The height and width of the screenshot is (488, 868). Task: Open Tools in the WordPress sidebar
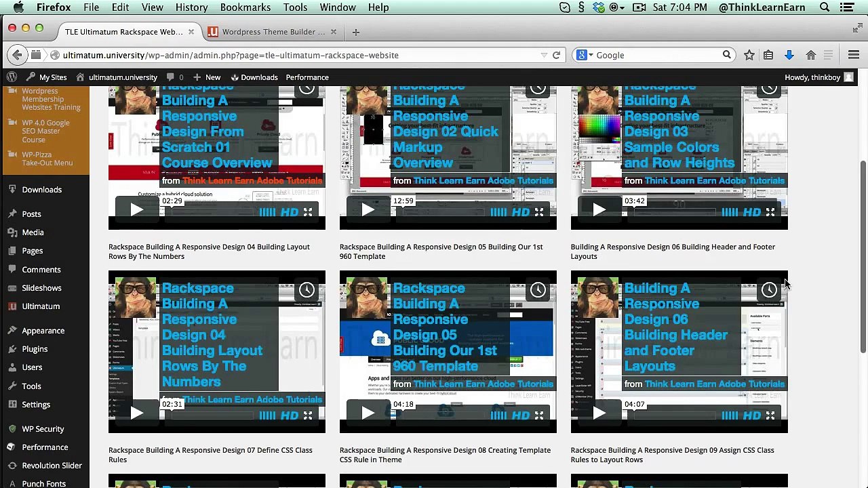click(31, 386)
